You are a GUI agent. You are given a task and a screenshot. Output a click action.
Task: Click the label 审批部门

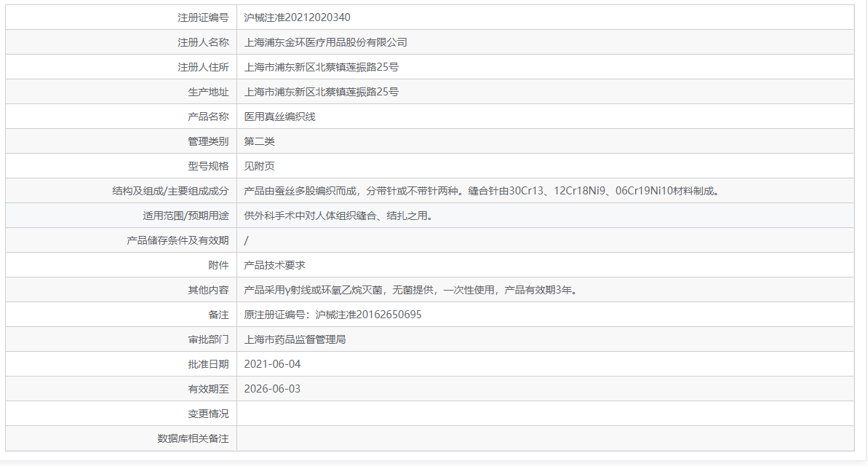tap(208, 339)
